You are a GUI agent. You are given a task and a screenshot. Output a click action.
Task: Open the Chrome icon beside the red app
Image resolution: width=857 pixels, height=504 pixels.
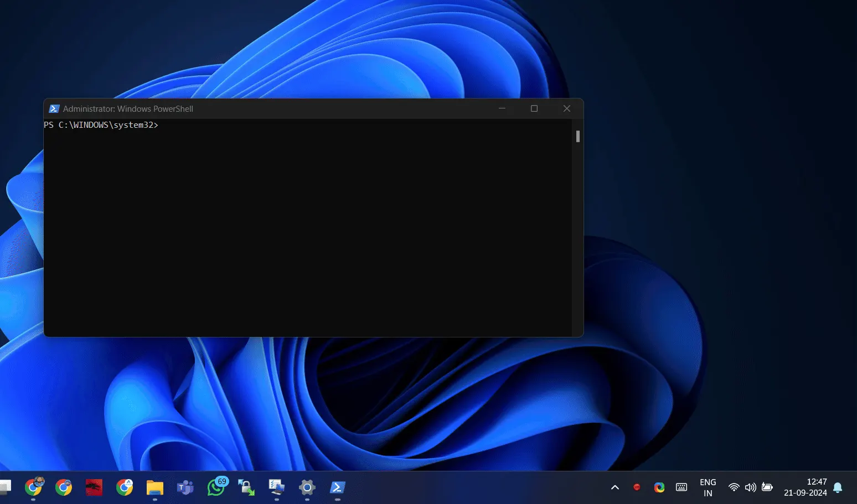click(x=64, y=487)
